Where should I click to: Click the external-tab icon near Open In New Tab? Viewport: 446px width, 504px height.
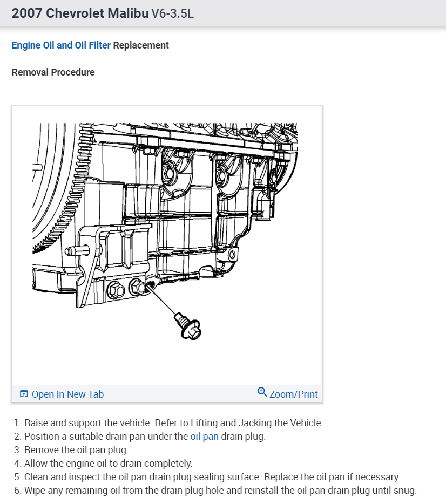point(24,394)
